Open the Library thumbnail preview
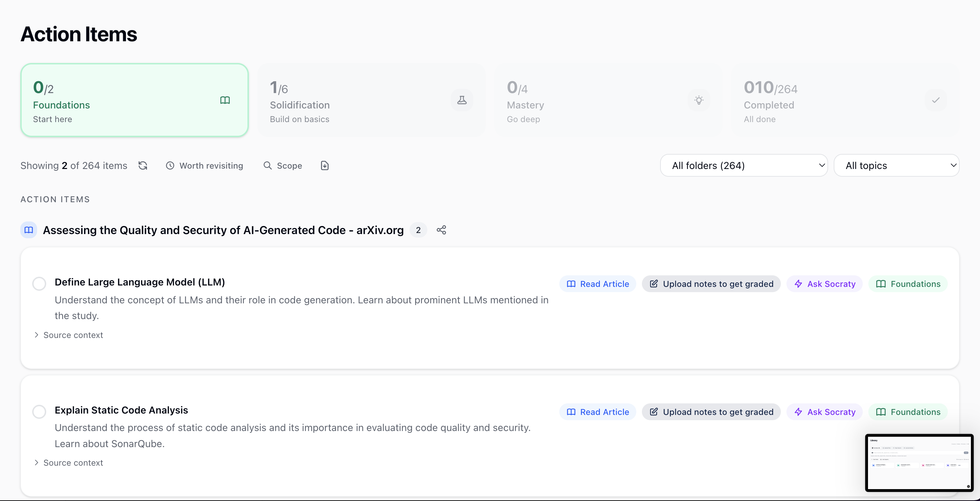 tap(919, 463)
